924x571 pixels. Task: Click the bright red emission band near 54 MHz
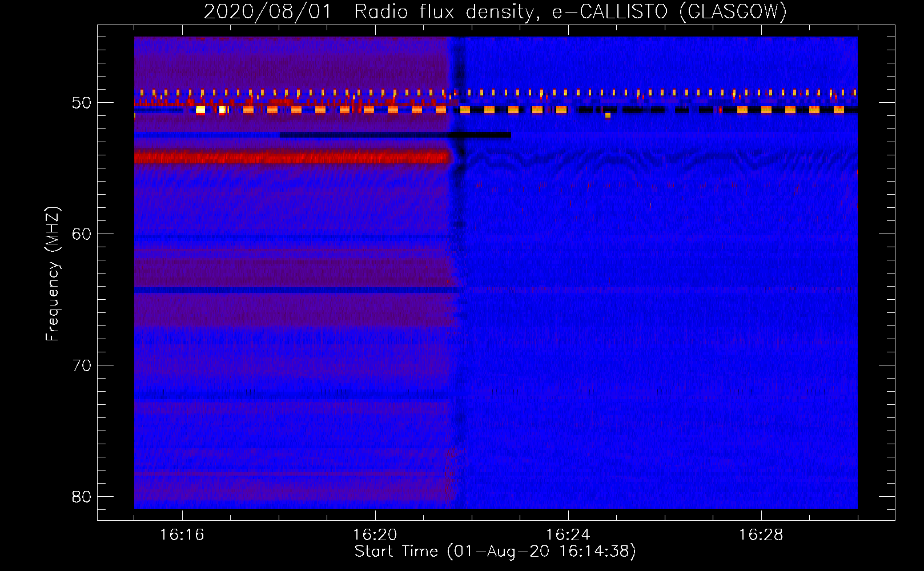(x=292, y=156)
